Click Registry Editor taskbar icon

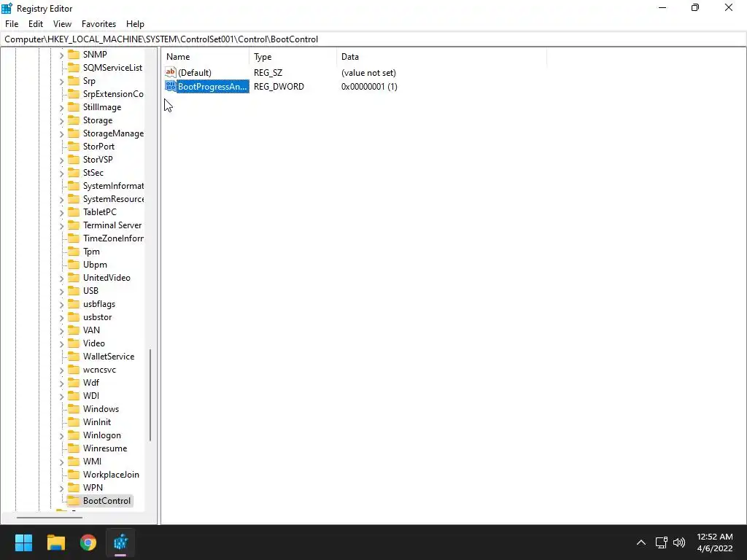coord(120,542)
